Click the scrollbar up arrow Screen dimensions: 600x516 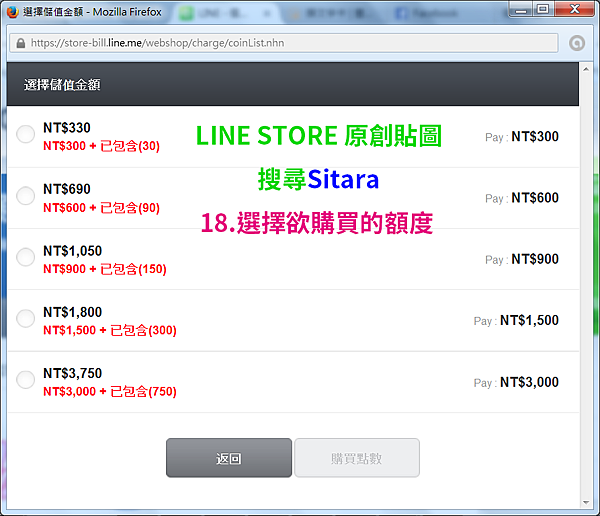pyautogui.click(x=586, y=69)
